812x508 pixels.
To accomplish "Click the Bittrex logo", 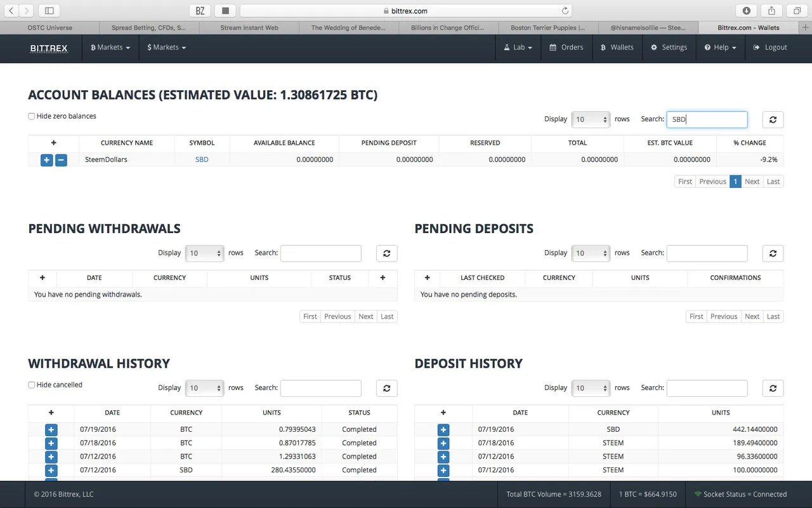I will pyautogui.click(x=49, y=48).
